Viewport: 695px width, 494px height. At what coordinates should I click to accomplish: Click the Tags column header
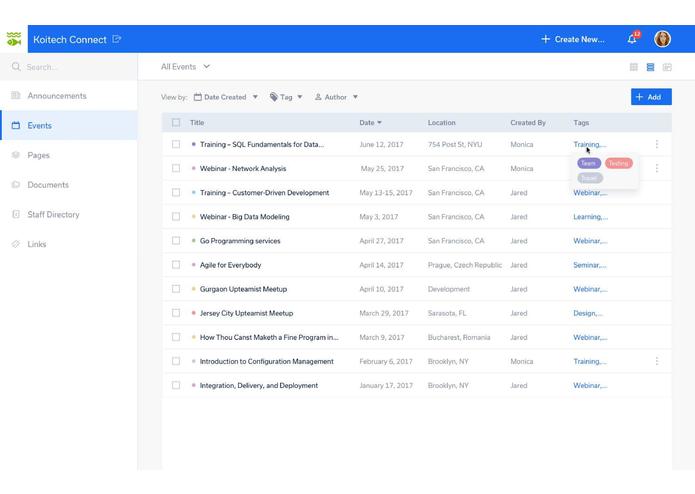click(581, 122)
